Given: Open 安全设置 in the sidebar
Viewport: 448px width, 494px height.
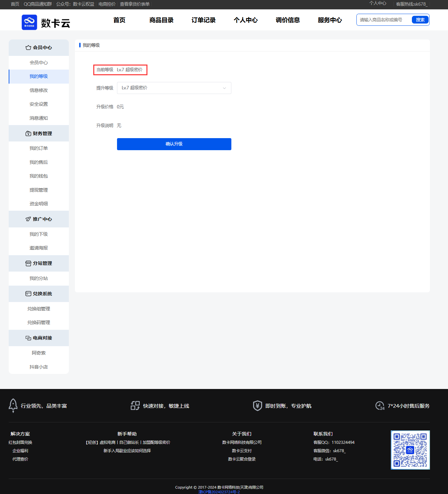Looking at the screenshot, I should [39, 104].
